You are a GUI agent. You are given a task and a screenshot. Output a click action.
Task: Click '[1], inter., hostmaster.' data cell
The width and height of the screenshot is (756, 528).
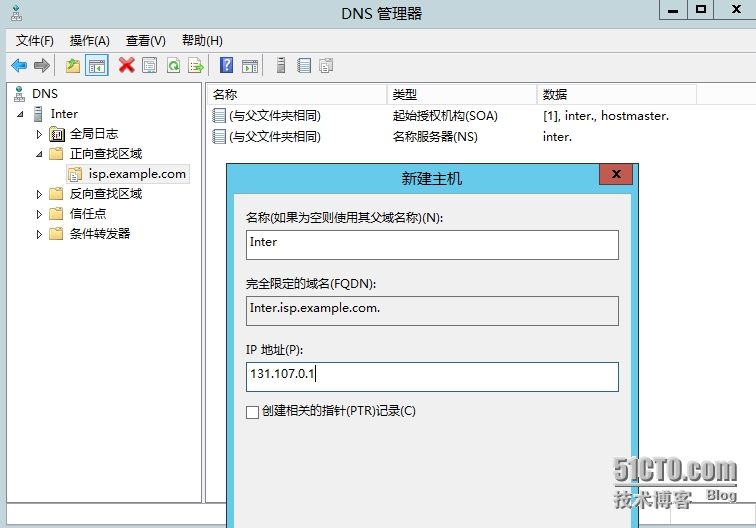point(606,116)
